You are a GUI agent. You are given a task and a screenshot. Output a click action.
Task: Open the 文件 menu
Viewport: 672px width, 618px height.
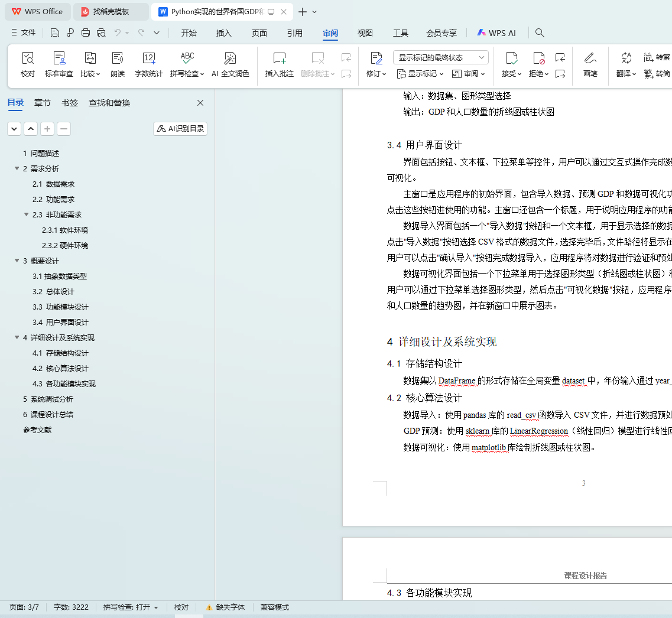click(x=24, y=32)
